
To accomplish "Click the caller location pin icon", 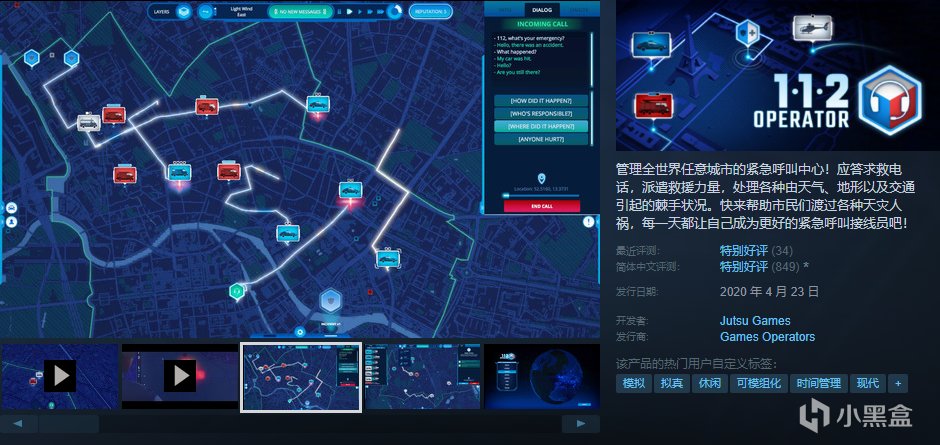I will tap(541, 178).
